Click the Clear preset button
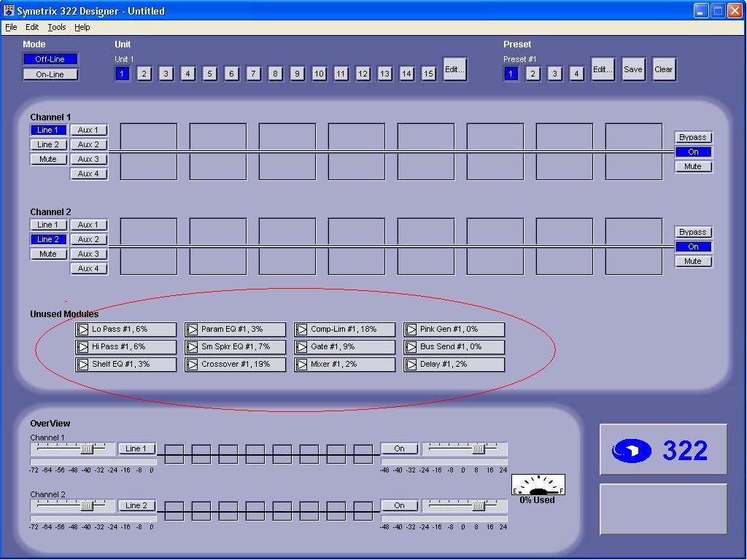747x560 pixels. tap(664, 70)
